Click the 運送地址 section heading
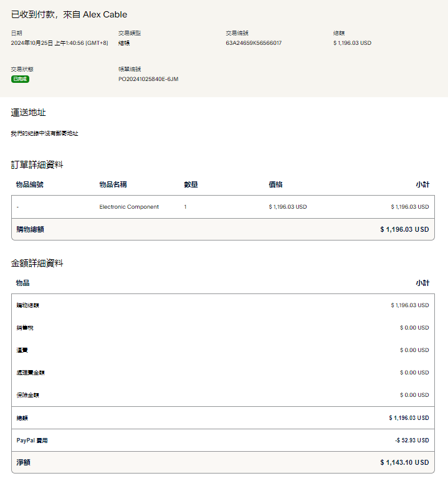Image resolution: width=448 pixels, height=481 pixels. click(x=28, y=113)
